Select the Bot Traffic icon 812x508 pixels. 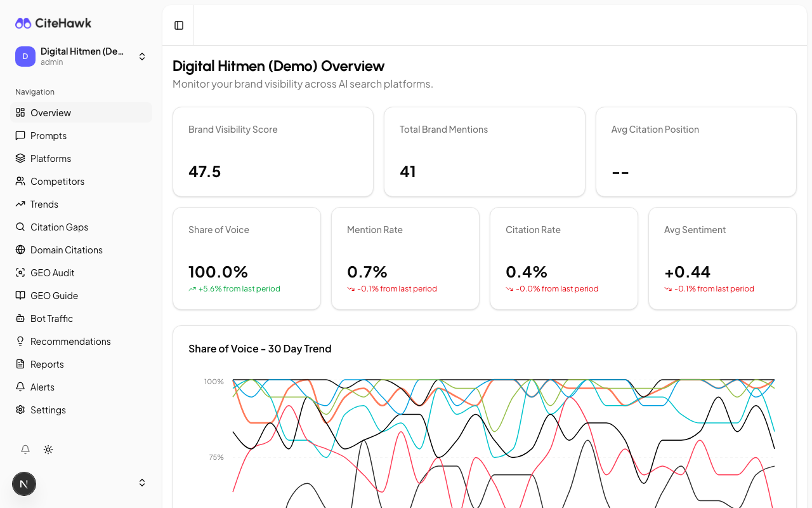(20, 318)
